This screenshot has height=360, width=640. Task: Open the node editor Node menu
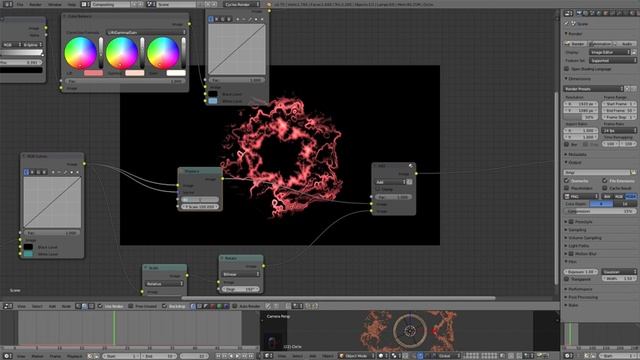tap(66, 306)
